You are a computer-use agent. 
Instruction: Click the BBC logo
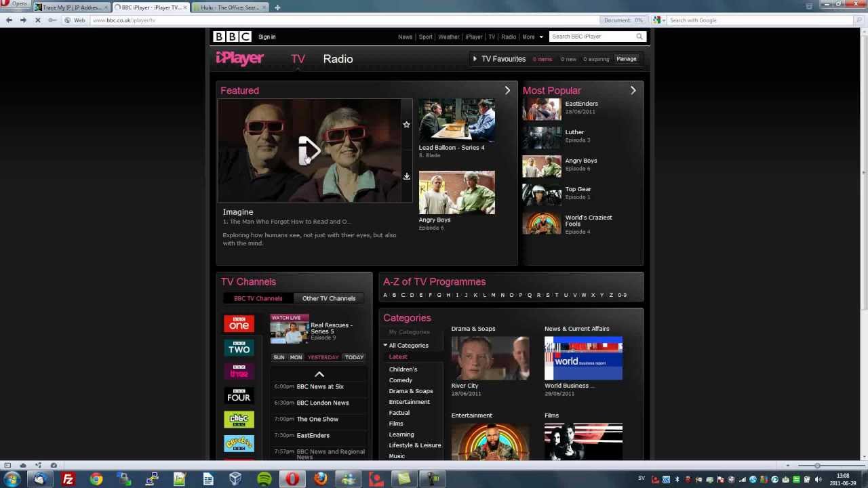232,37
